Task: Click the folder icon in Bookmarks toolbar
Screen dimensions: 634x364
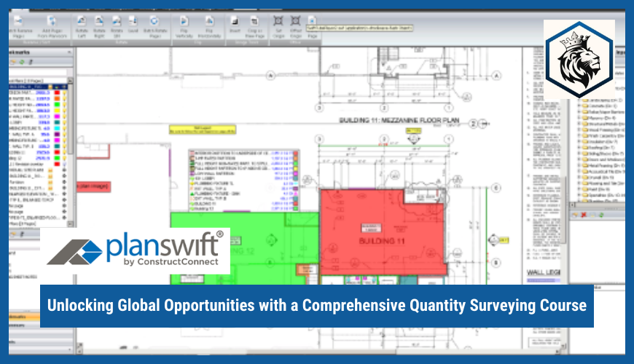Action: [13, 62]
